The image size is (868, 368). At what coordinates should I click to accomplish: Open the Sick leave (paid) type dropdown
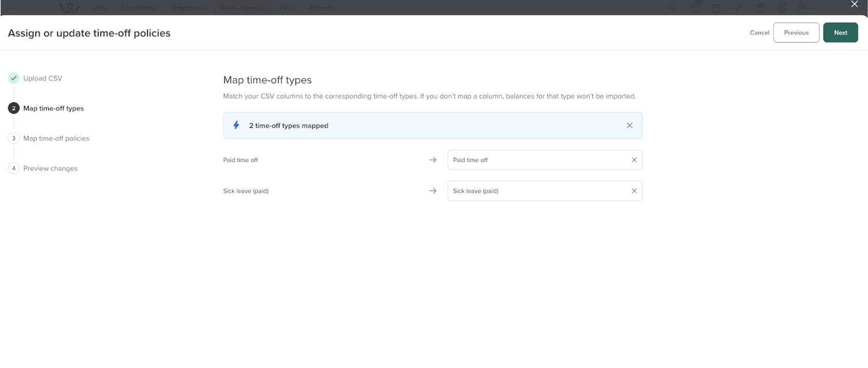pyautogui.click(x=537, y=191)
